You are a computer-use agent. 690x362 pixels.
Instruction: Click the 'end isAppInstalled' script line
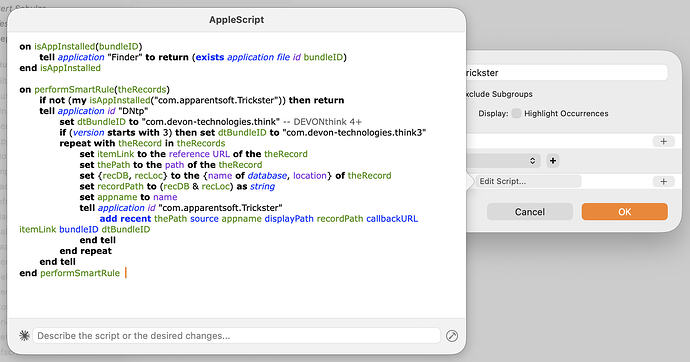60,68
